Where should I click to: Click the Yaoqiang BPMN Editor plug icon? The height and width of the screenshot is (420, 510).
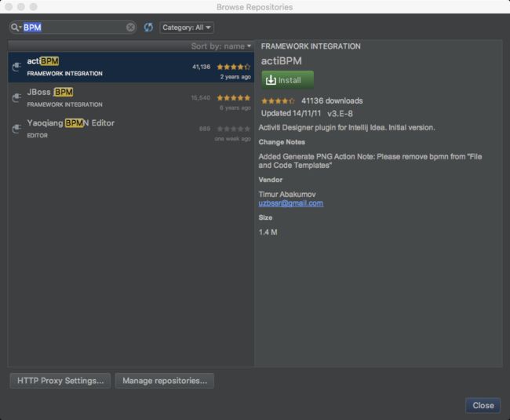point(16,129)
